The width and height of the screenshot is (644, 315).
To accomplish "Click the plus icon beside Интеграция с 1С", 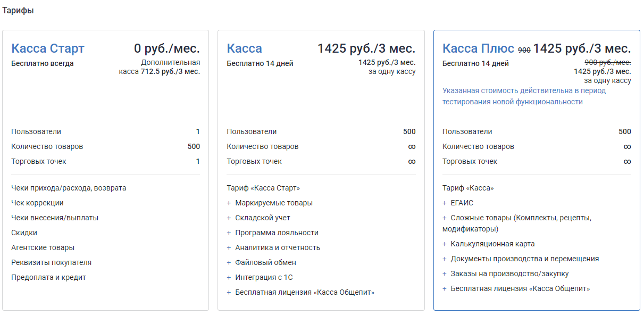I will click(x=229, y=277).
